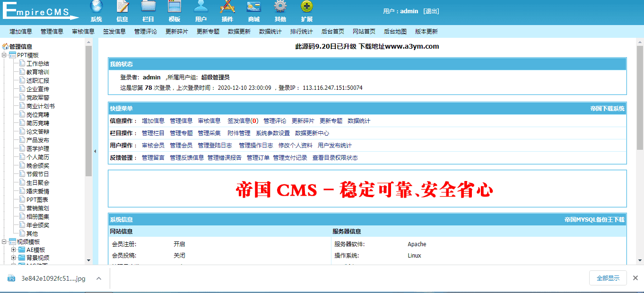Select 版本更新 in the top menu bar
644x293 pixels.
coord(426,32)
